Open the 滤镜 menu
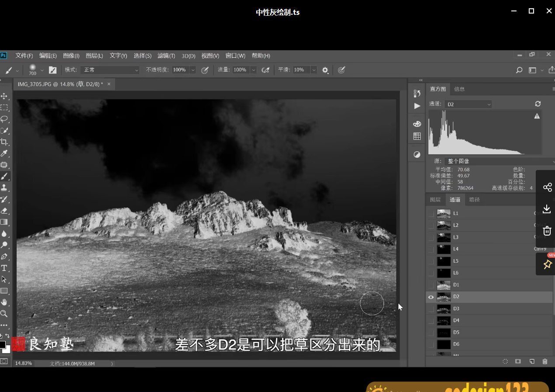Image resolution: width=555 pixels, height=392 pixels. [166, 56]
